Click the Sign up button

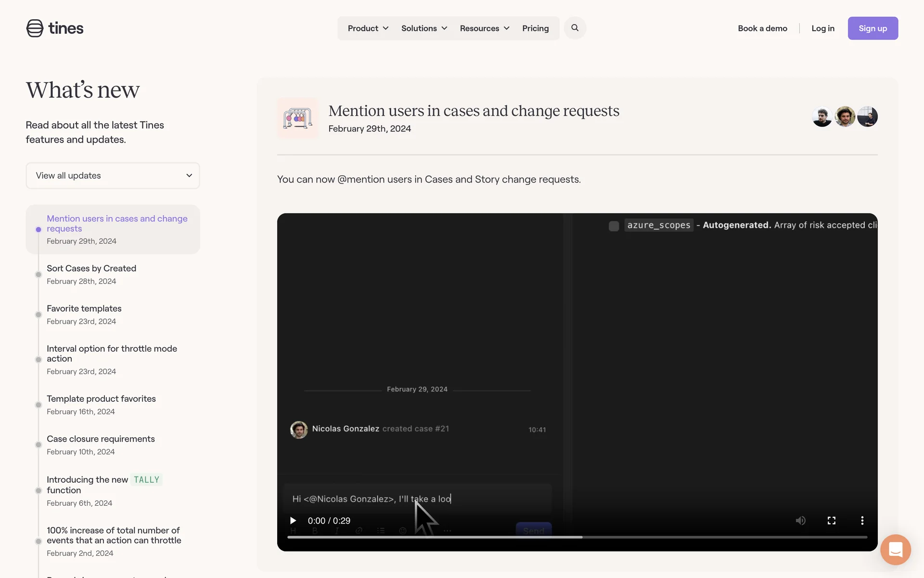(x=873, y=28)
